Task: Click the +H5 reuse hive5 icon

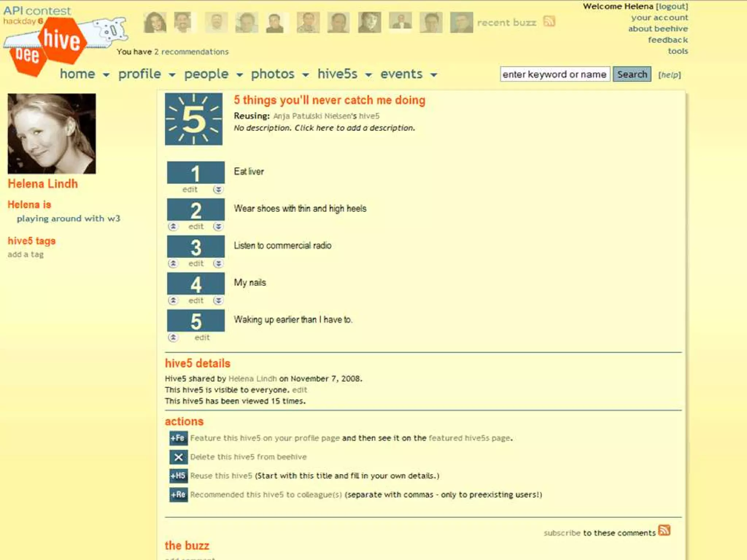Action: pos(178,476)
